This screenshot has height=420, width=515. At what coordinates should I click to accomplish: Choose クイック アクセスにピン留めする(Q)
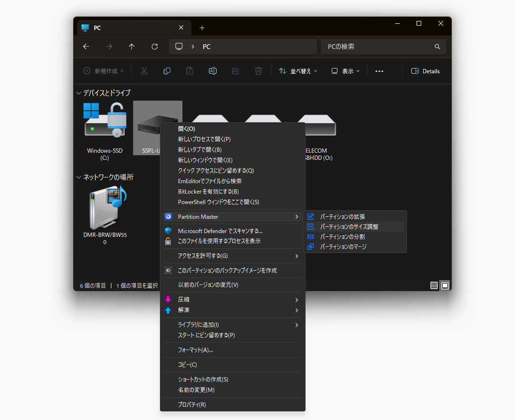click(x=233, y=171)
